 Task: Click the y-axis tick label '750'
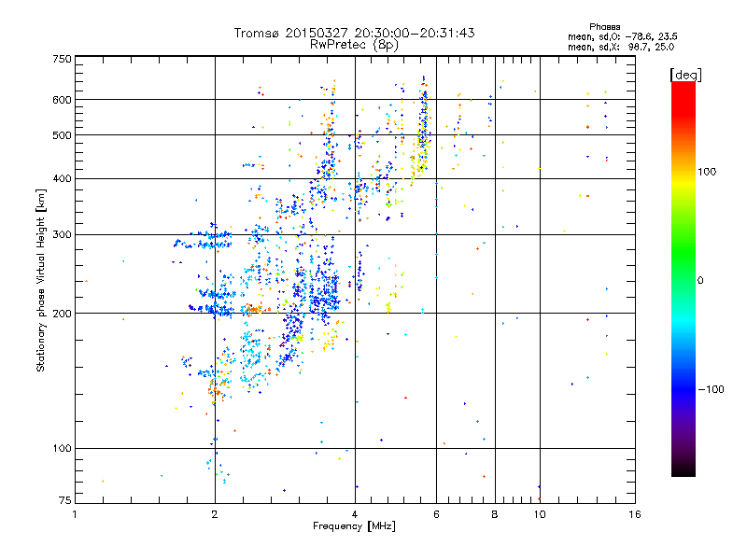point(62,59)
